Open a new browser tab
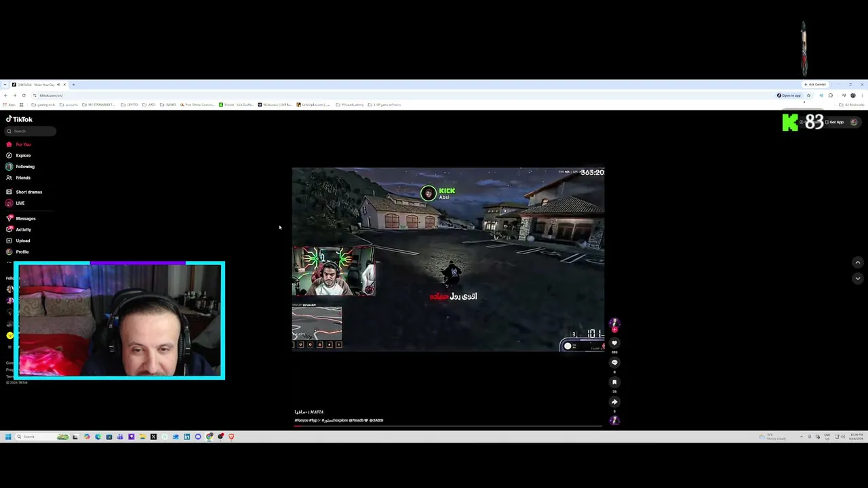Screen dimensions: 868x488 pos(74,85)
